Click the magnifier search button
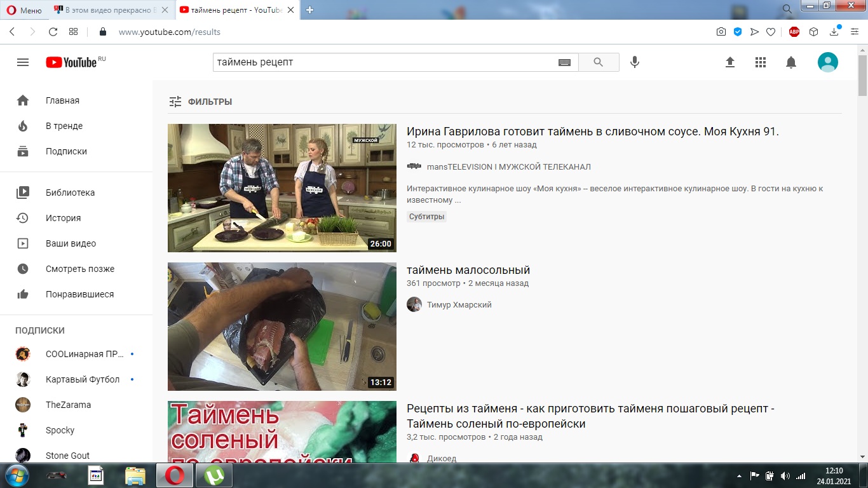Image resolution: width=868 pixels, height=488 pixels. [599, 62]
